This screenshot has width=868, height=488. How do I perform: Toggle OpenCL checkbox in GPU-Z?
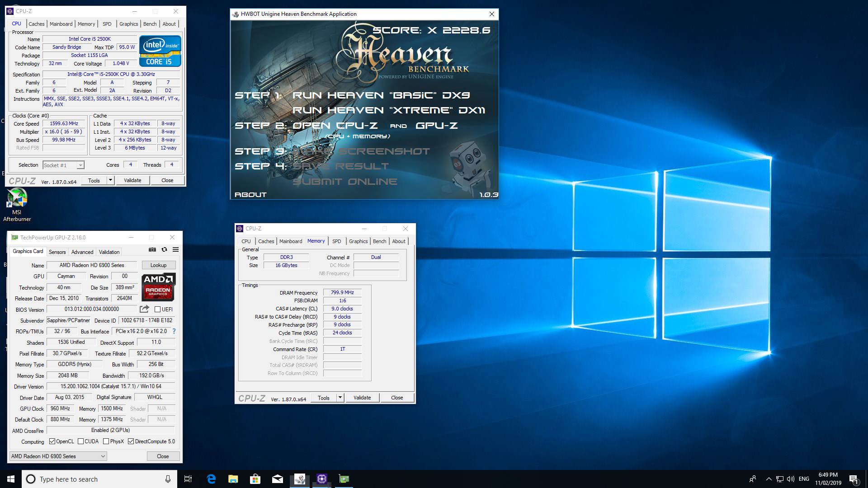tap(52, 441)
